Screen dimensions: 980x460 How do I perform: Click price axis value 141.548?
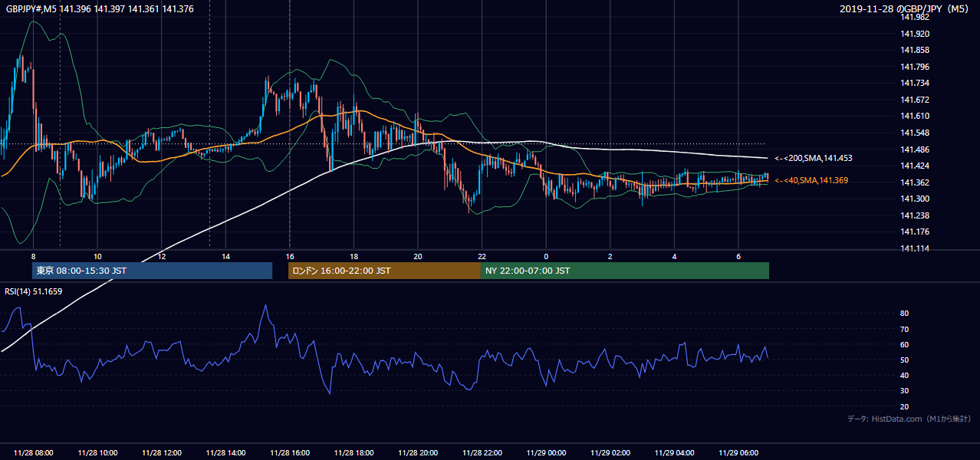click(915, 133)
